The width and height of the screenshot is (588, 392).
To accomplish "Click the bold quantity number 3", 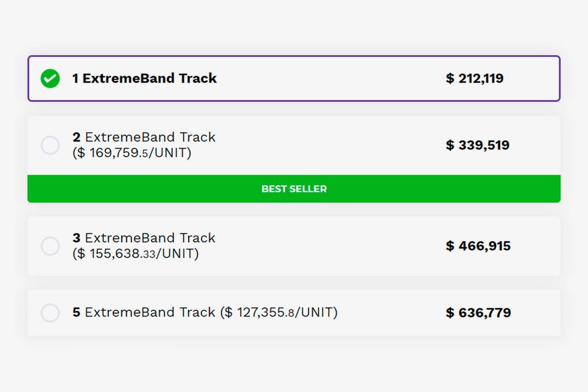I will tap(76, 238).
